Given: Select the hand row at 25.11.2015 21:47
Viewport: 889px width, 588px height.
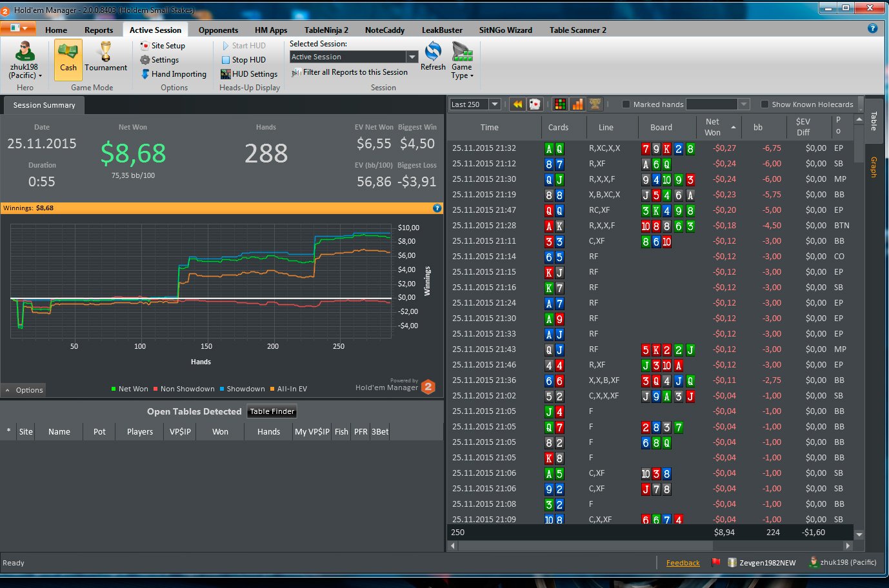Looking at the screenshot, I should [650, 210].
